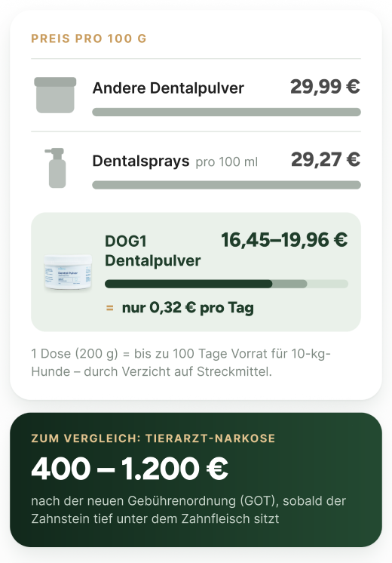Screen dimensions: 392x563
Task: Click the 29,27 € price
Action: pos(326,159)
